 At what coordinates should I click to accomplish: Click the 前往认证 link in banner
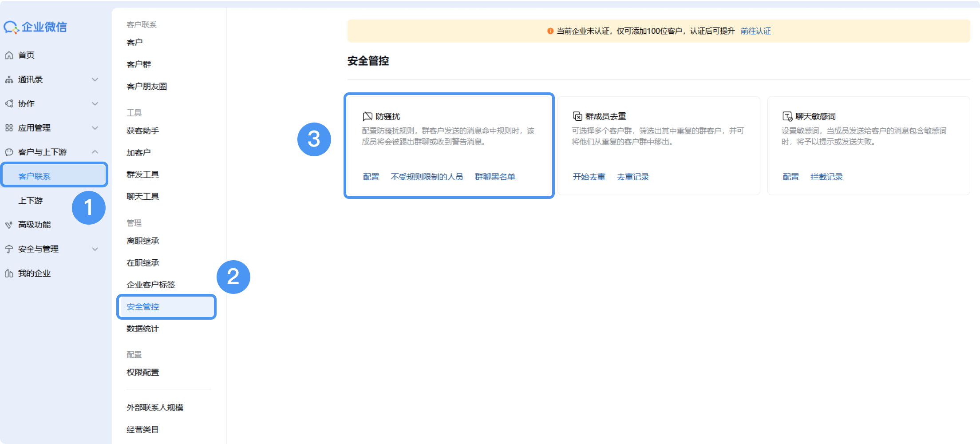pyautogui.click(x=755, y=31)
